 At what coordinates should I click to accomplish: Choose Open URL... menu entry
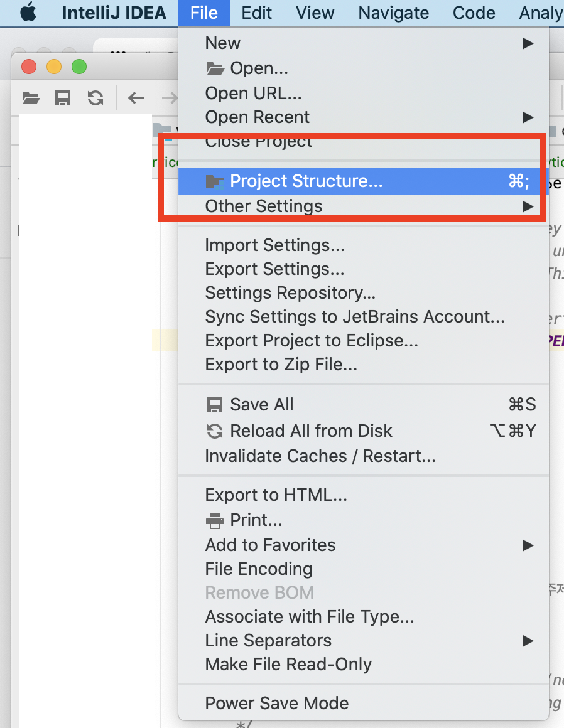363,94
